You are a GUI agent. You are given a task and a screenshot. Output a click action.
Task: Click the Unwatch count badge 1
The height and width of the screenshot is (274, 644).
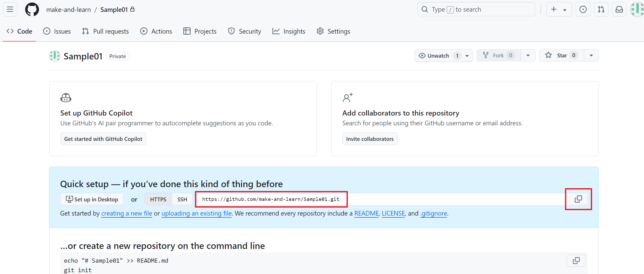click(457, 56)
